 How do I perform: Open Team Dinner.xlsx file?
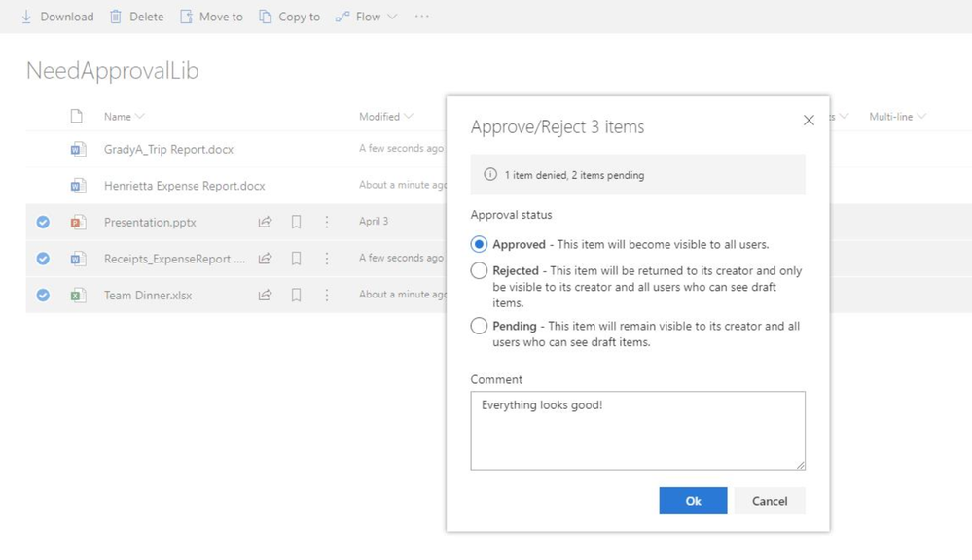click(x=148, y=296)
